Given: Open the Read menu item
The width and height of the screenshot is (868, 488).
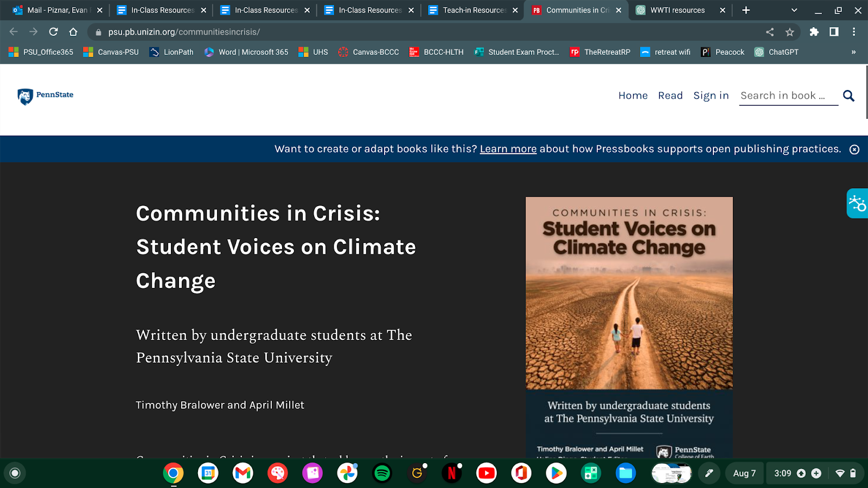Looking at the screenshot, I should click(x=671, y=95).
